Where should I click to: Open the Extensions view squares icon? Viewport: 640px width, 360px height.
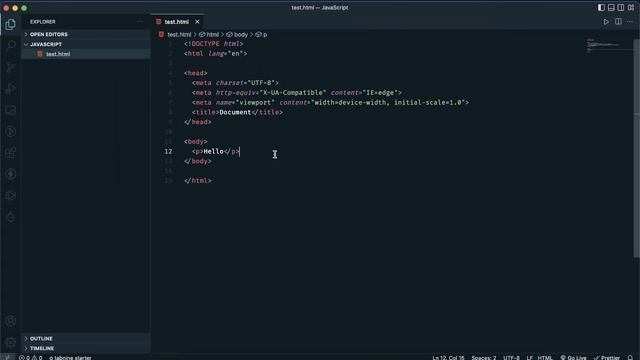pyautogui.click(x=11, y=153)
